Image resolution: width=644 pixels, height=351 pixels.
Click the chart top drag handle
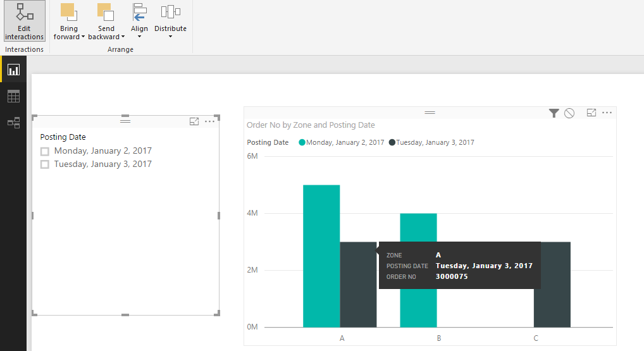coord(430,113)
